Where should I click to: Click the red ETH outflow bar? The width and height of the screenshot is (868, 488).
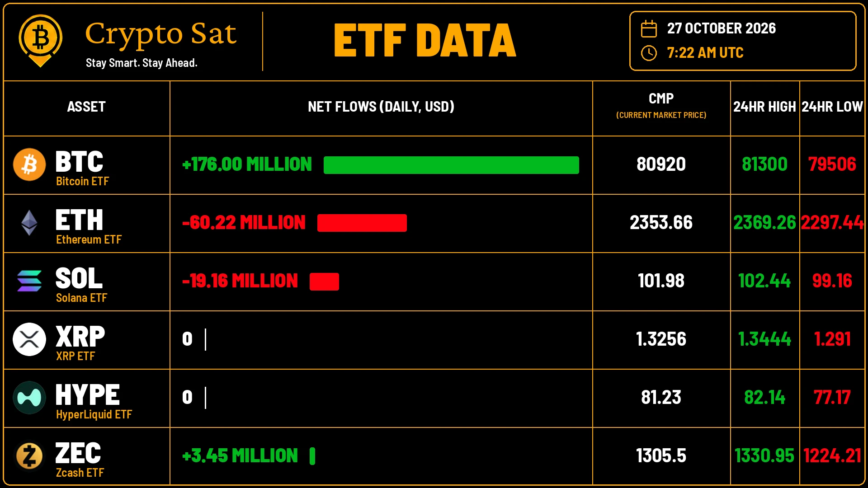point(362,223)
